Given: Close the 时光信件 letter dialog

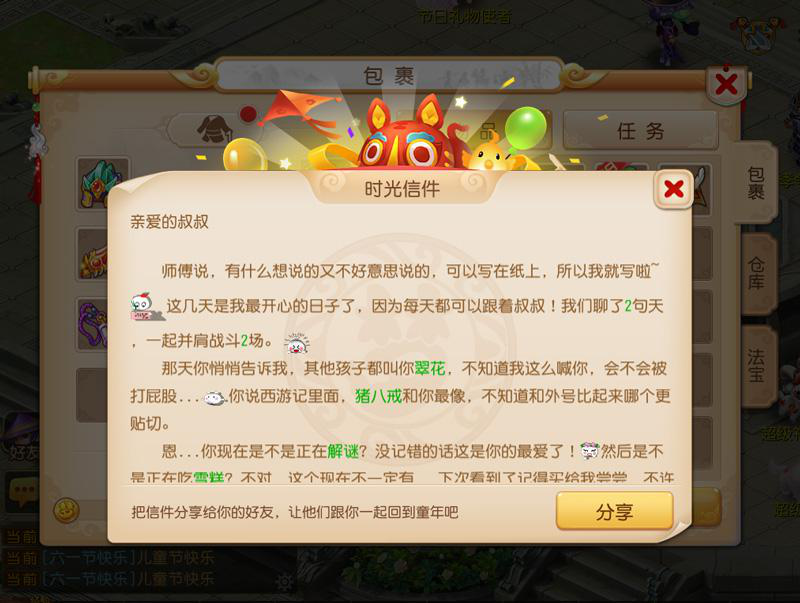Looking at the screenshot, I should coord(673,189).
